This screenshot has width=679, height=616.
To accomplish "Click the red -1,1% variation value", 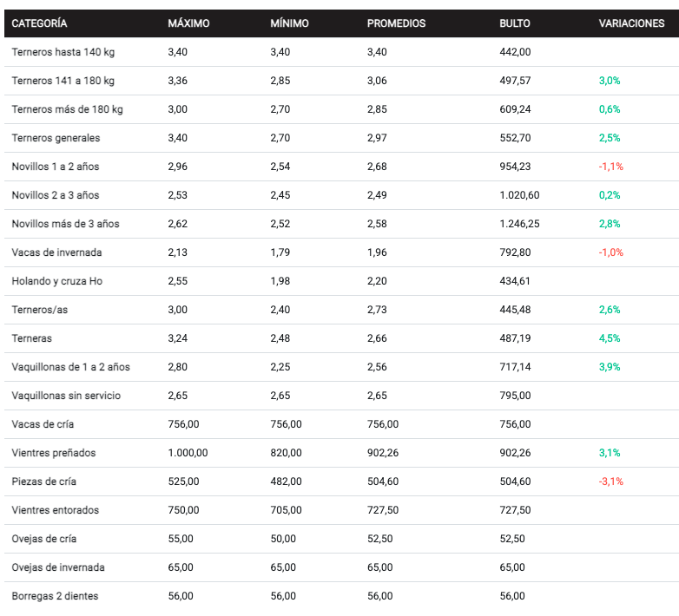I will [611, 167].
